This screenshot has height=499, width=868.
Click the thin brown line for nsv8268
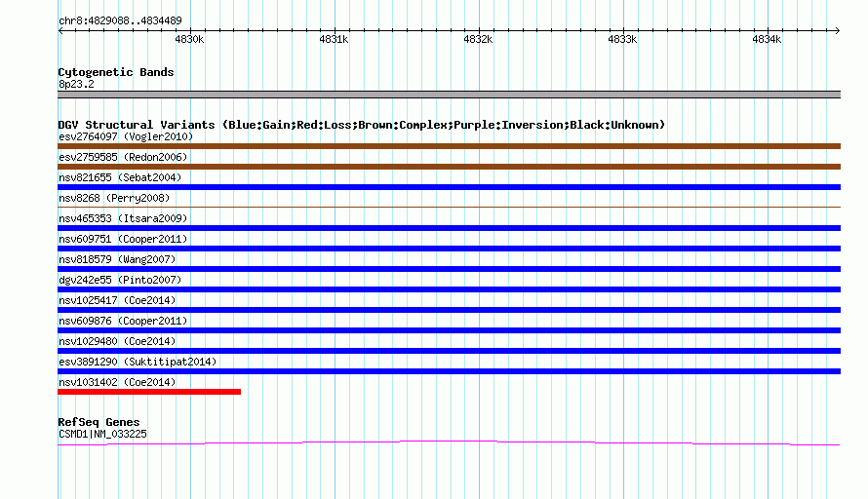449,207
